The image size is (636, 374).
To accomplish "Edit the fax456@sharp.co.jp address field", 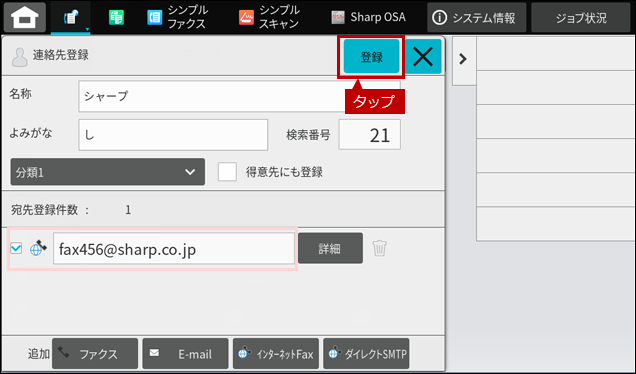I will tap(174, 249).
